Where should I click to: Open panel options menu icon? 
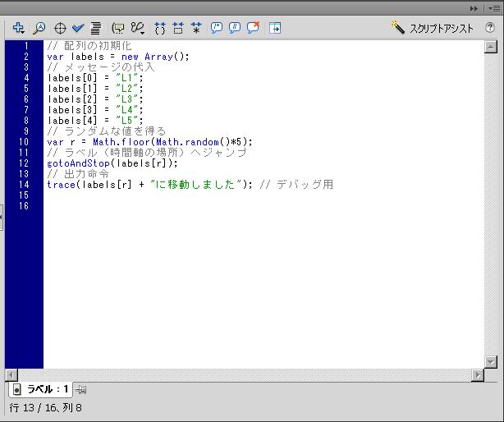pos(494,9)
